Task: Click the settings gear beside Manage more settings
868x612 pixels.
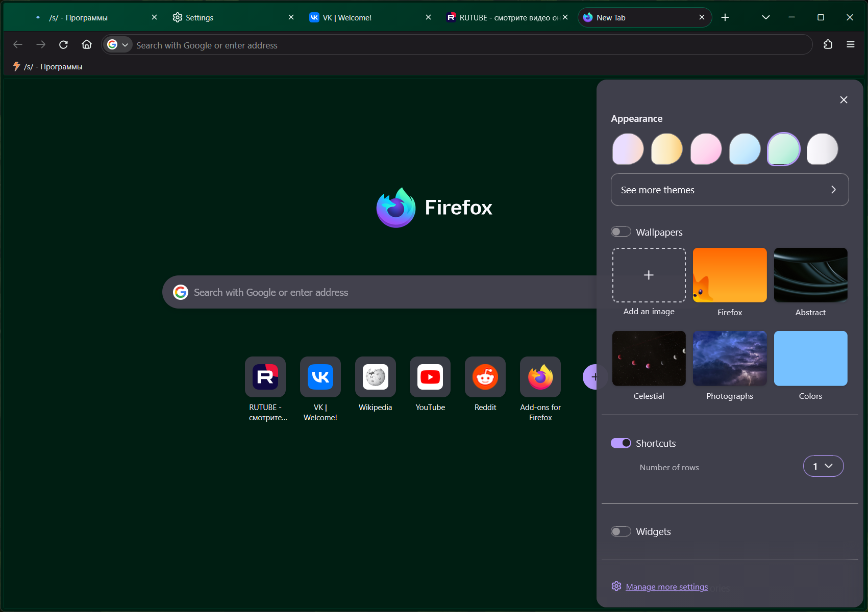Action: coord(616,586)
